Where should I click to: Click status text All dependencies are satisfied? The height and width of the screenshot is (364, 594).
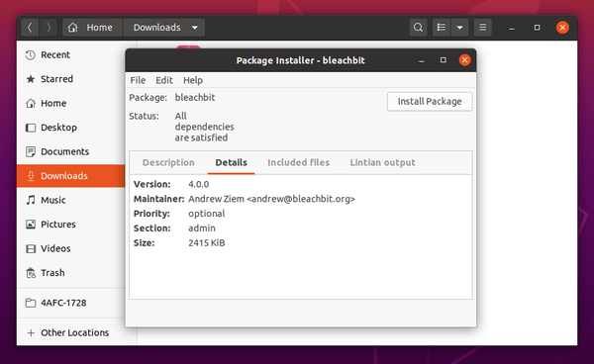[x=204, y=127]
